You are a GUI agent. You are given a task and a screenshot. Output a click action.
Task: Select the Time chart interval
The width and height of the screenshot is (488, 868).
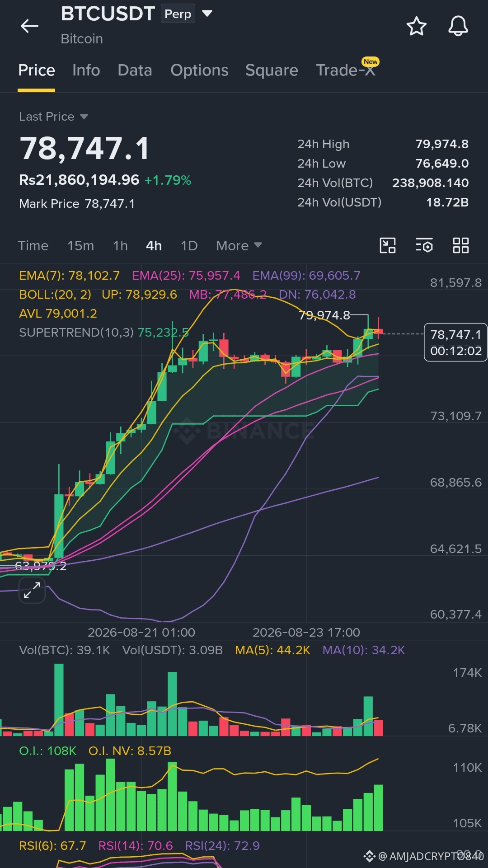point(33,245)
